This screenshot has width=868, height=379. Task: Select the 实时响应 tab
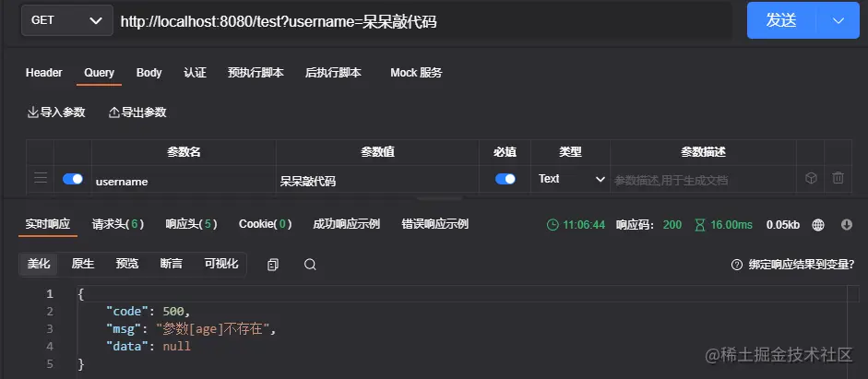tap(48, 224)
